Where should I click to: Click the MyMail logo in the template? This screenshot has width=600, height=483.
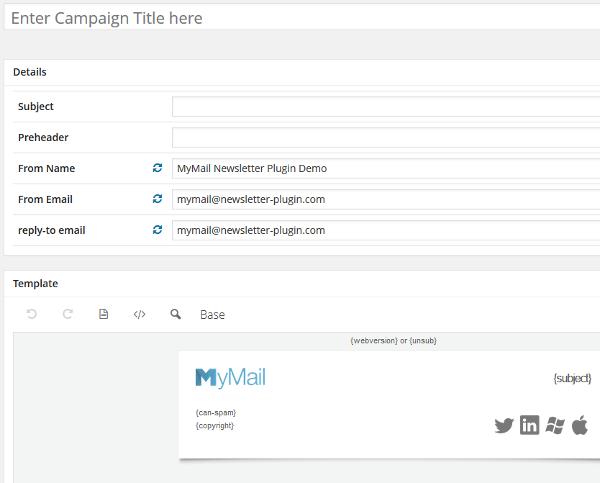coord(230,378)
